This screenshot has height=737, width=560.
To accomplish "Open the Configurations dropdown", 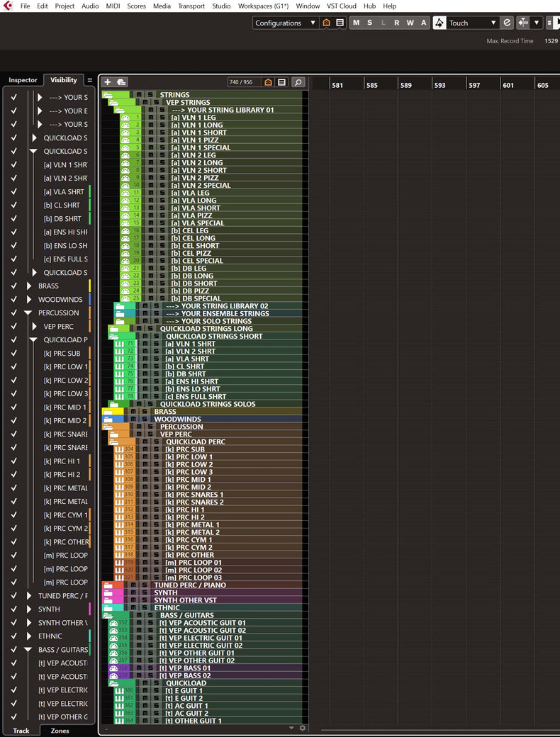I will click(x=286, y=23).
